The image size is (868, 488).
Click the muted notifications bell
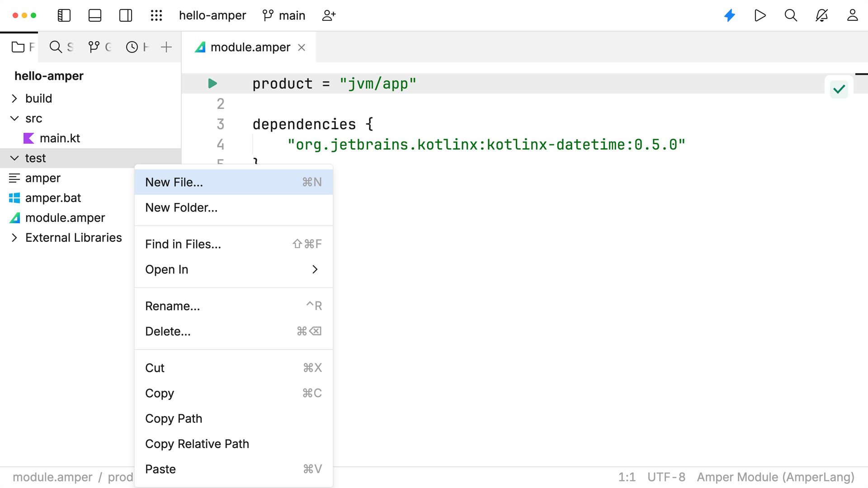point(821,15)
